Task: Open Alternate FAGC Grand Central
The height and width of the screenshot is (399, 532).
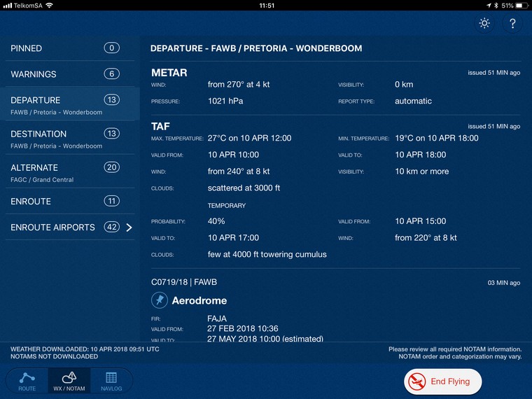Action: [x=42, y=172]
